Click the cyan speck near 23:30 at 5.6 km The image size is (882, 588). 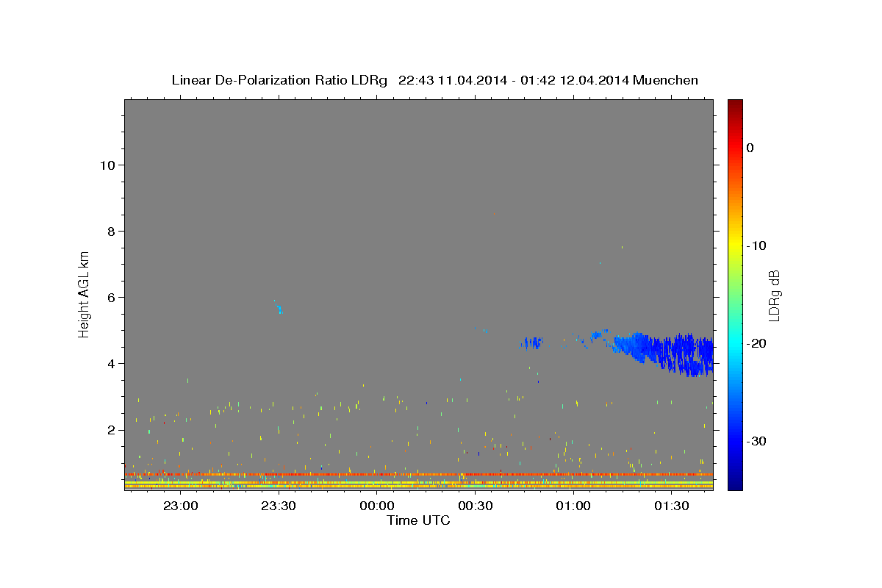tap(279, 309)
